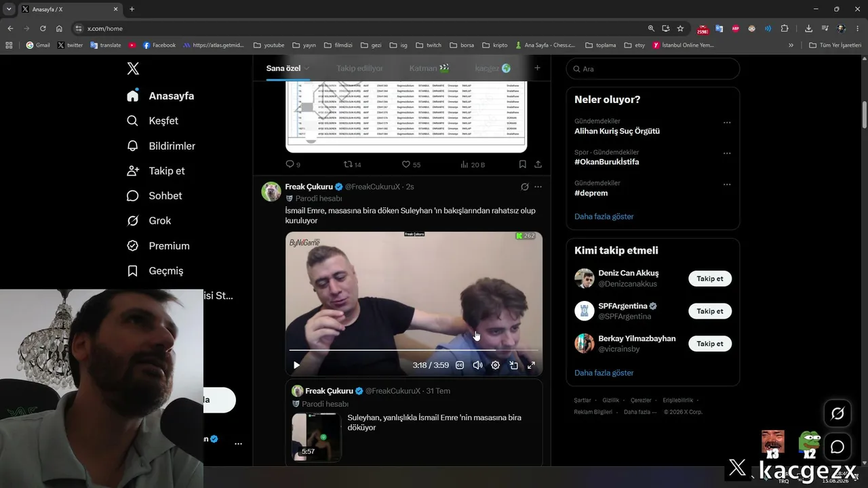Show more suggestions under Kimi takip etmeli
This screenshot has height=488, width=868.
coord(604,373)
